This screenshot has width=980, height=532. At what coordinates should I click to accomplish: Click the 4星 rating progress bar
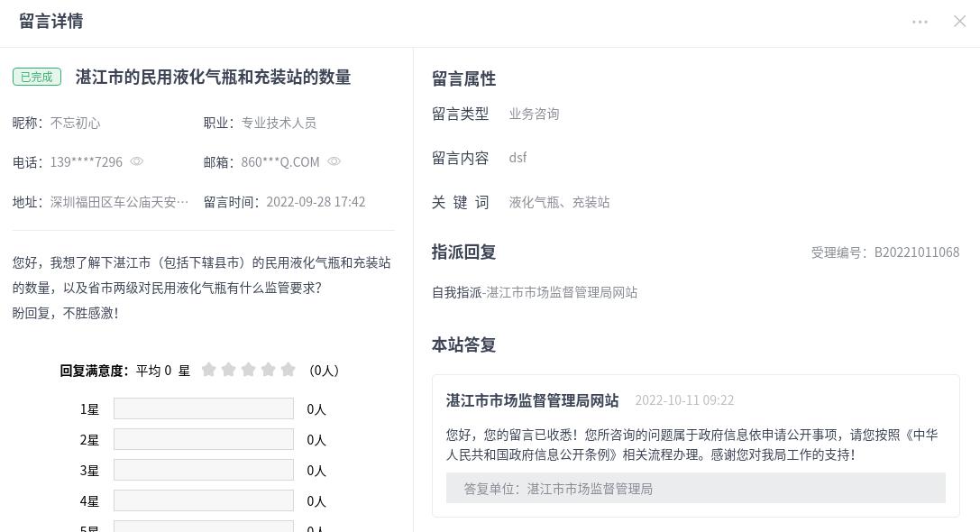[204, 500]
